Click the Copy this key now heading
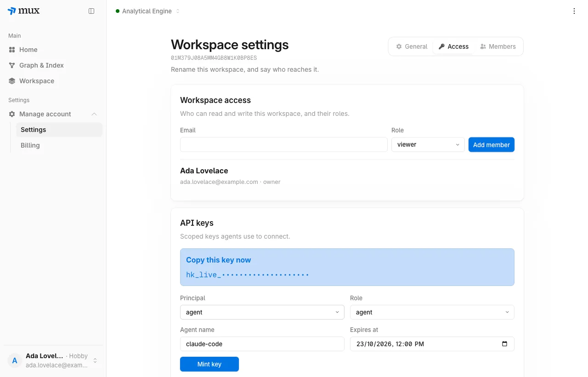The width and height of the screenshot is (588, 377). pos(219,260)
